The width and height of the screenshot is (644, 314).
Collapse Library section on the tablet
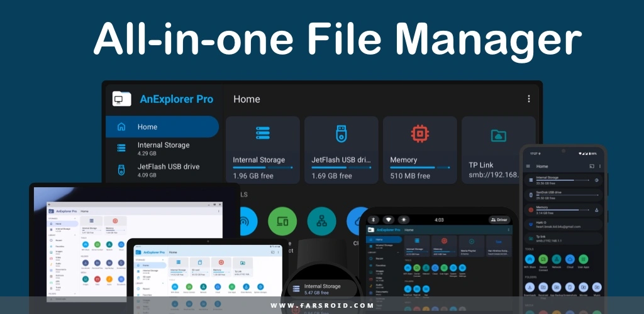click(163, 283)
